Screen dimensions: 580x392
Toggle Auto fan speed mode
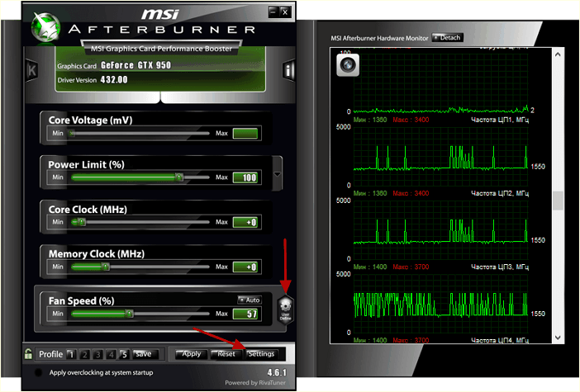[250, 300]
